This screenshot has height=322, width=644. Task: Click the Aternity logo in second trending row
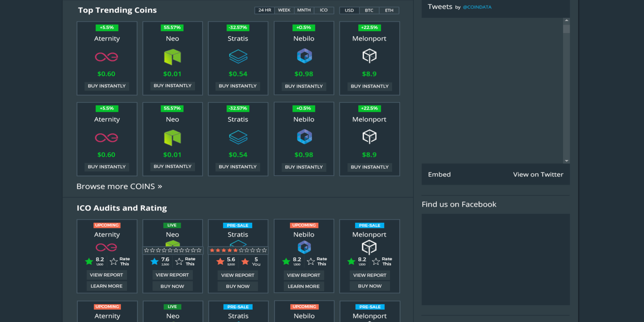(106, 137)
